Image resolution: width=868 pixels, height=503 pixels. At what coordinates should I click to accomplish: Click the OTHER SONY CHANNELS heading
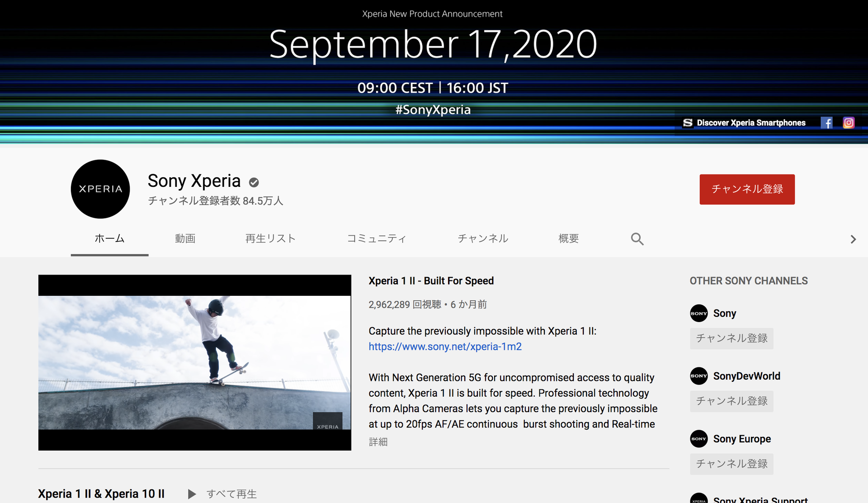click(x=748, y=281)
